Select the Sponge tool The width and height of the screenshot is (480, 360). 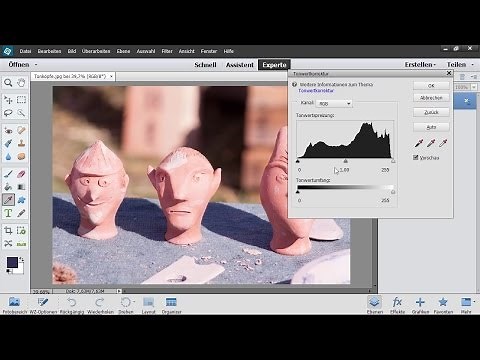pyautogui.click(x=21, y=156)
